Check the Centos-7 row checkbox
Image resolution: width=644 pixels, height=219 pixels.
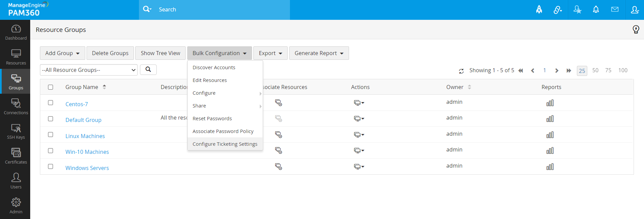51,103
